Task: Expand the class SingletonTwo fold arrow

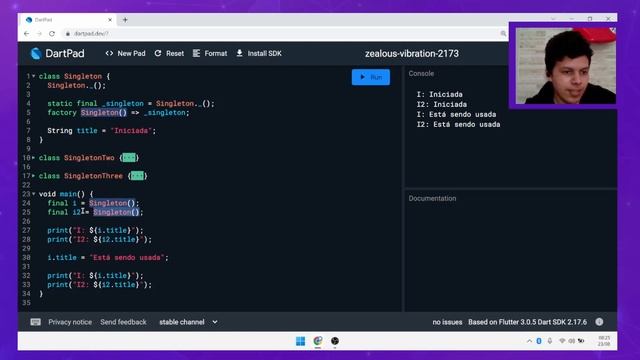Action: 33,158
